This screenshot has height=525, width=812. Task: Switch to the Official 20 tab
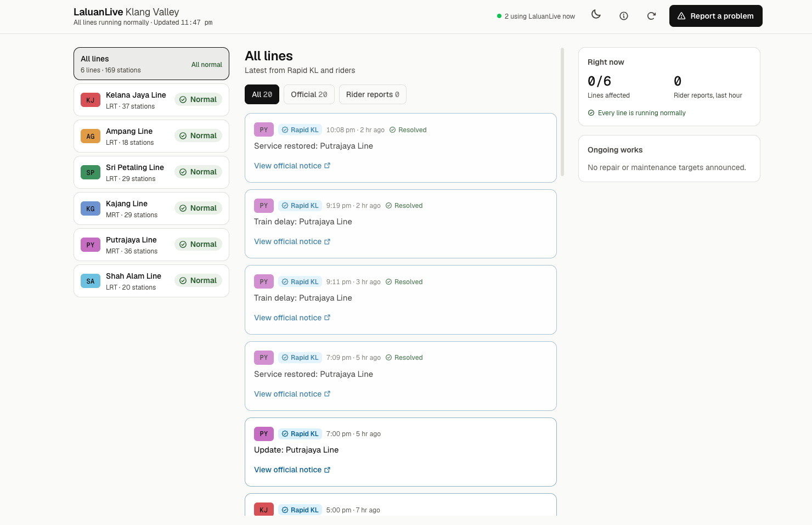tap(309, 94)
